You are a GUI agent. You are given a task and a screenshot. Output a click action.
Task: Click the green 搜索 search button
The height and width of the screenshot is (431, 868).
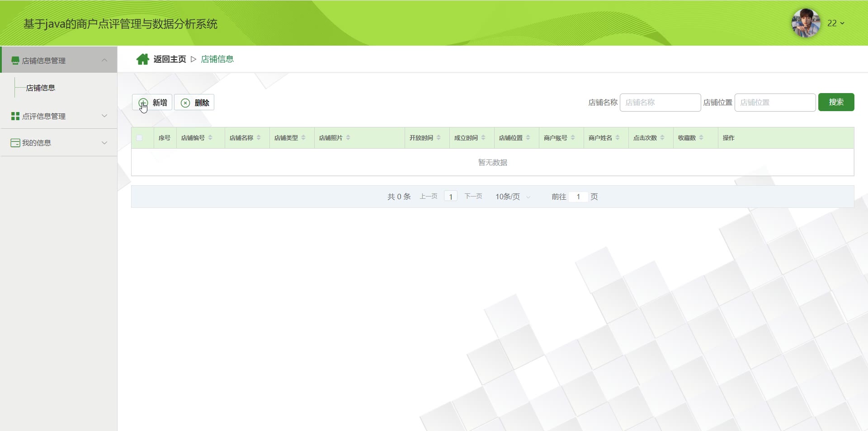point(836,102)
